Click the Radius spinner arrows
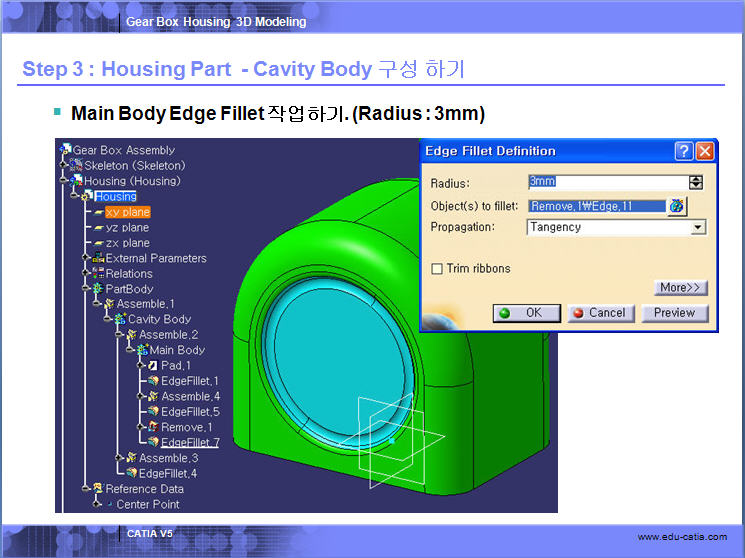 point(696,182)
